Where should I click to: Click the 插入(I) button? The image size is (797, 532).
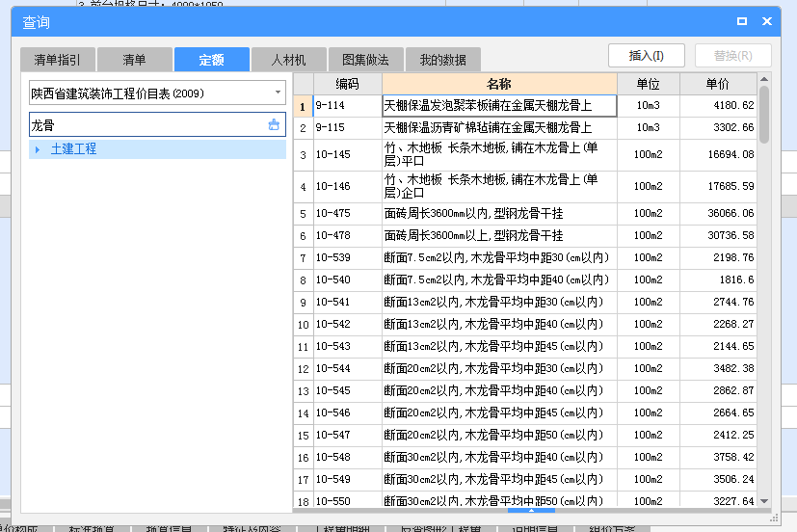tap(647, 55)
